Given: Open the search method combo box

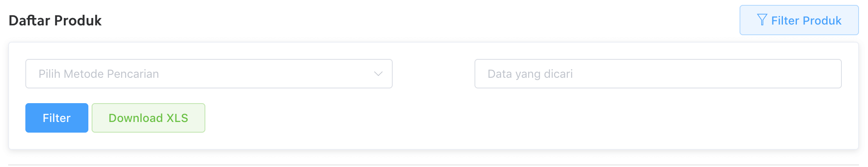Looking at the screenshot, I should tap(209, 74).
